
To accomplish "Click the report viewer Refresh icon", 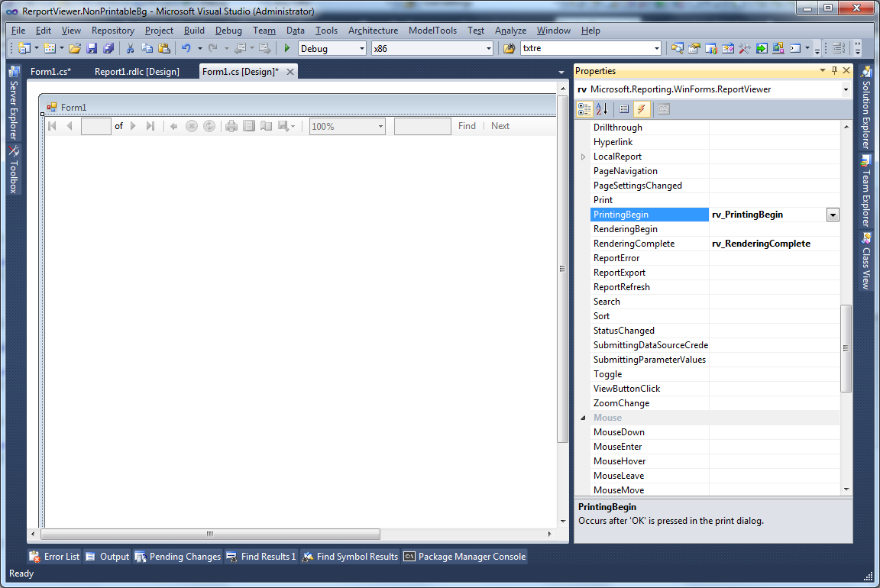I will point(209,126).
